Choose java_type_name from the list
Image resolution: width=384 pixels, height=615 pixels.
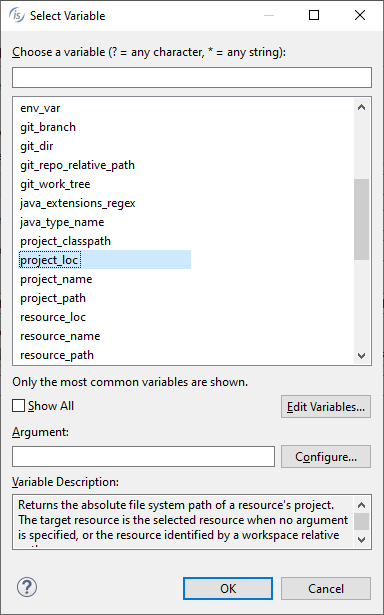(62, 222)
